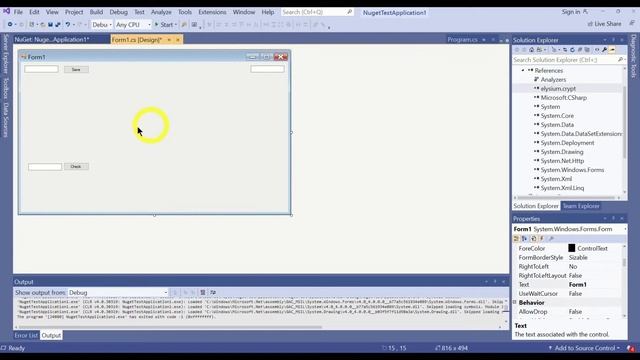The height and width of the screenshot is (360, 640).
Task: Click the textbox left of Save button
Action: coord(41,69)
